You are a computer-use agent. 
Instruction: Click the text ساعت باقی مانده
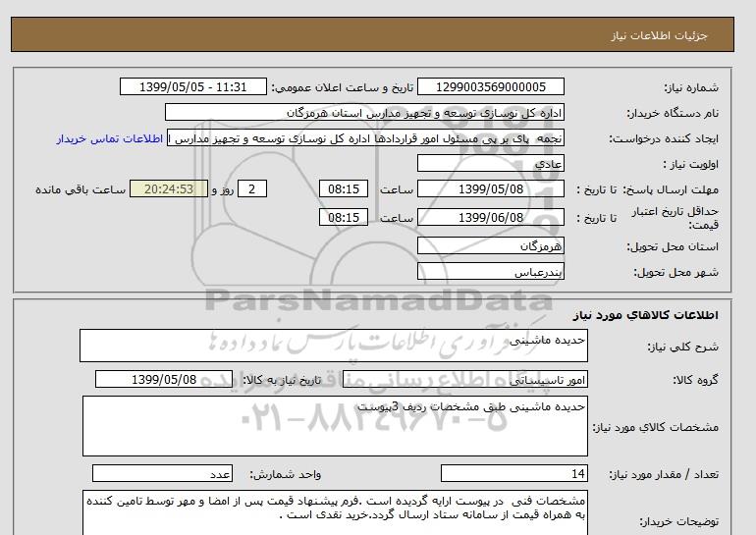[x=81, y=189]
